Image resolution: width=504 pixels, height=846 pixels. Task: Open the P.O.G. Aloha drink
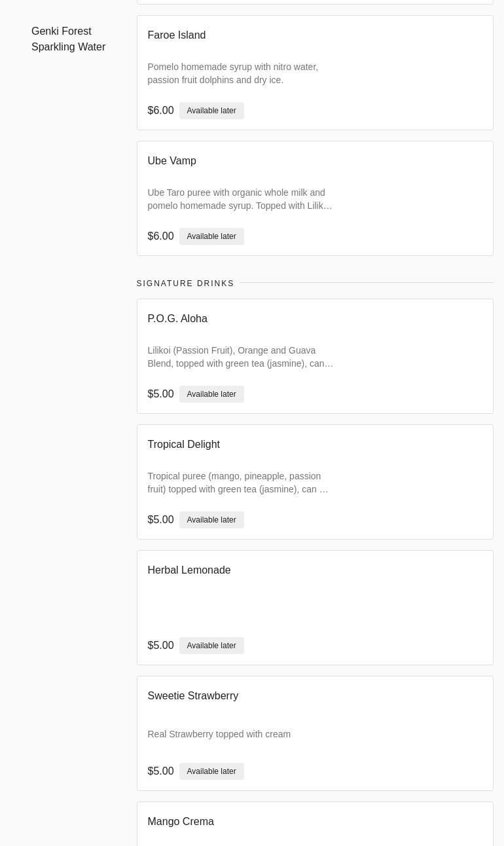[x=177, y=319]
